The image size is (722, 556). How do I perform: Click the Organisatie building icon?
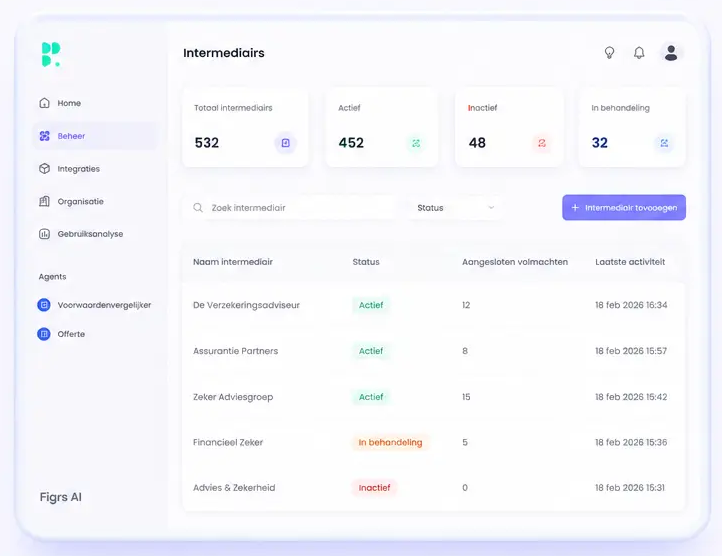click(x=44, y=201)
